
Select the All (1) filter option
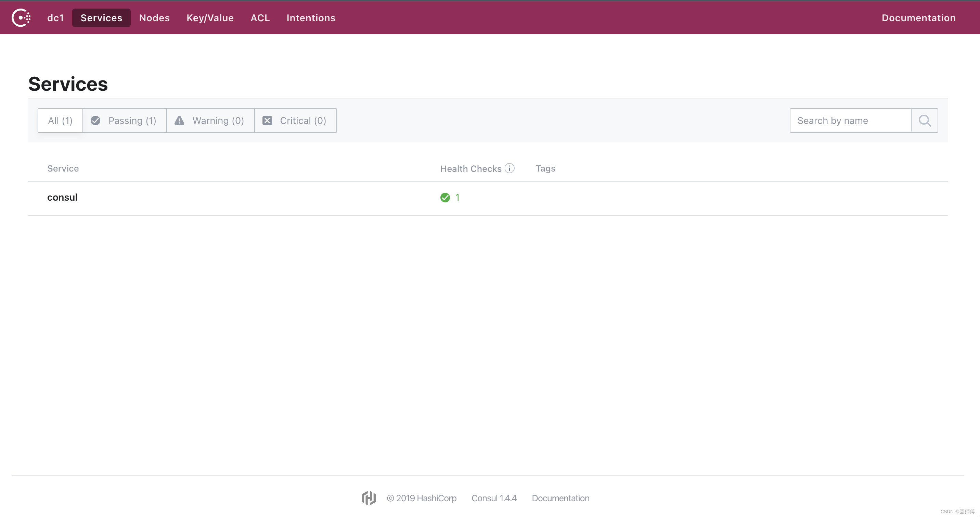click(60, 120)
